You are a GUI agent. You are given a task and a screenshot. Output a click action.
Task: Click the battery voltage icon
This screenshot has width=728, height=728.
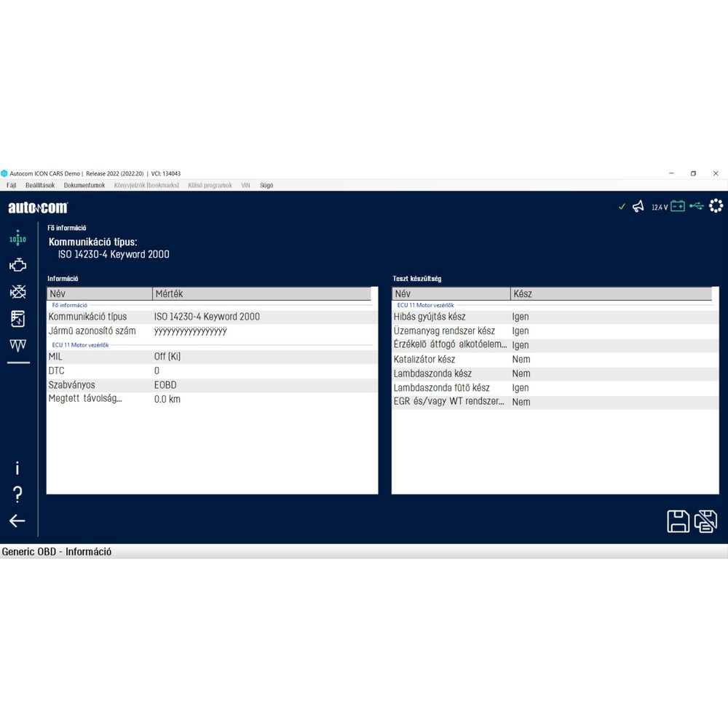(x=678, y=207)
